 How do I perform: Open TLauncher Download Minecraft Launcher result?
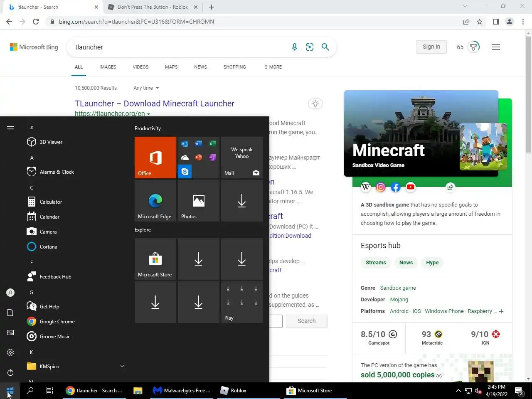(x=155, y=103)
